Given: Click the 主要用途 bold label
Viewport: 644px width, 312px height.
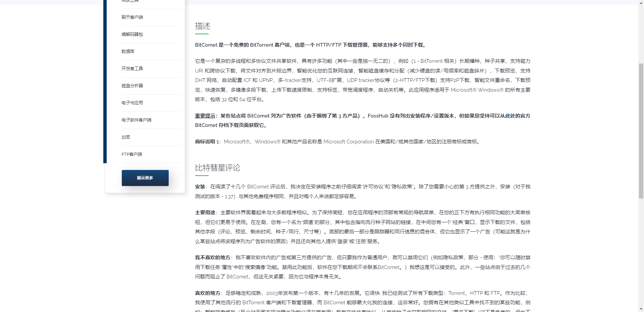Looking at the screenshot, I should tap(205, 213).
